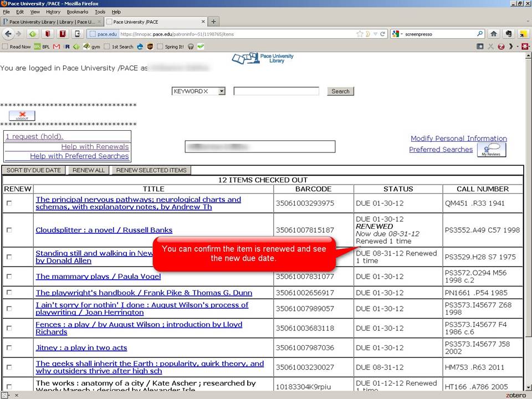Check renew box for The geeks shall inherit
This screenshot has height=399, width=532.
(x=9, y=367)
